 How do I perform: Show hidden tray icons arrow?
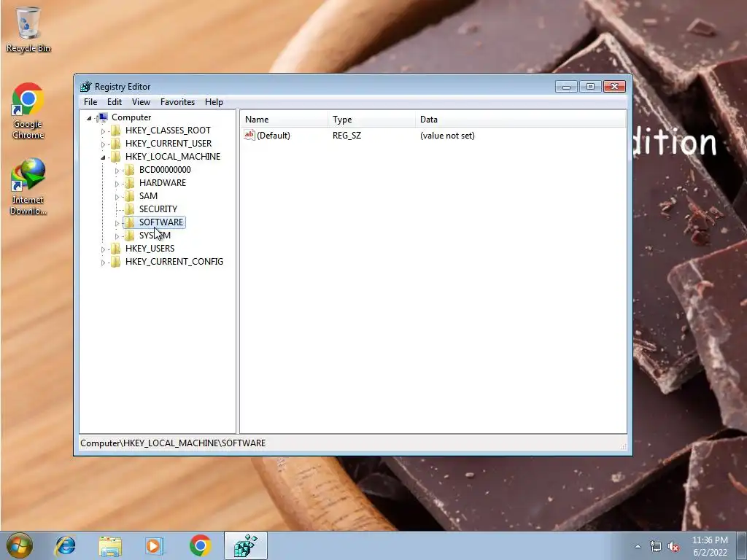638,546
